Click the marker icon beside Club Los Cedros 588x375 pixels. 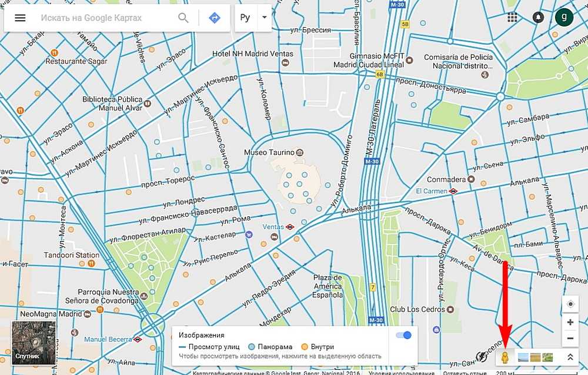[x=450, y=310]
